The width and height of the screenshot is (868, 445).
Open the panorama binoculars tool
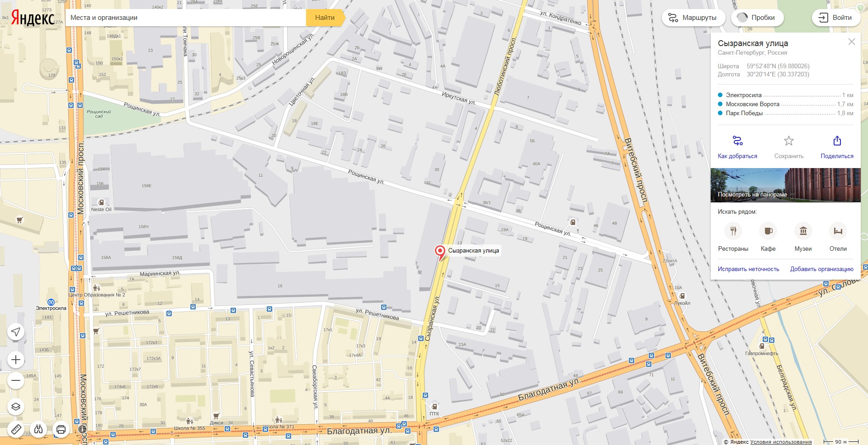click(x=38, y=429)
